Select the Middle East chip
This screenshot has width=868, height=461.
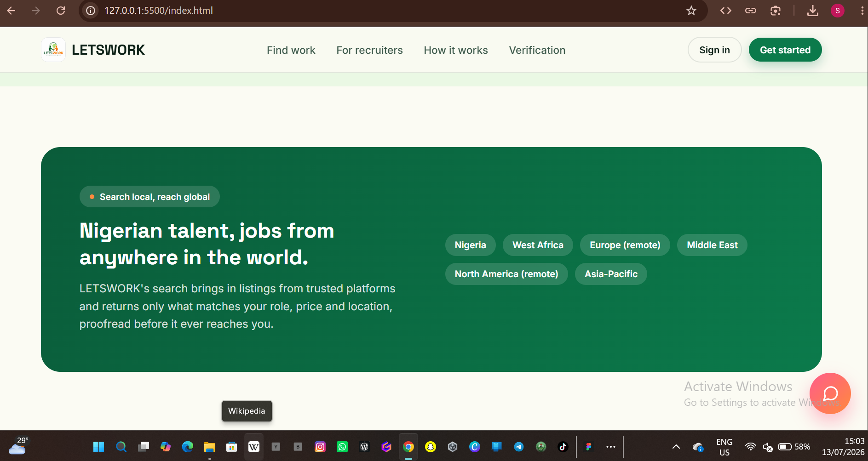(x=712, y=245)
